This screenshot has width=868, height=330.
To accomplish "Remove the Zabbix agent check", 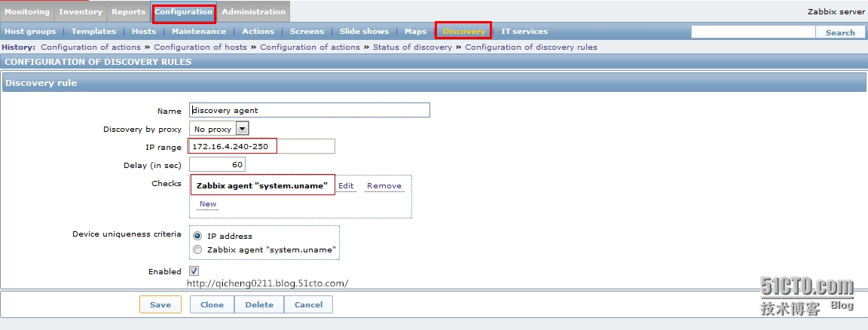I will coord(384,185).
